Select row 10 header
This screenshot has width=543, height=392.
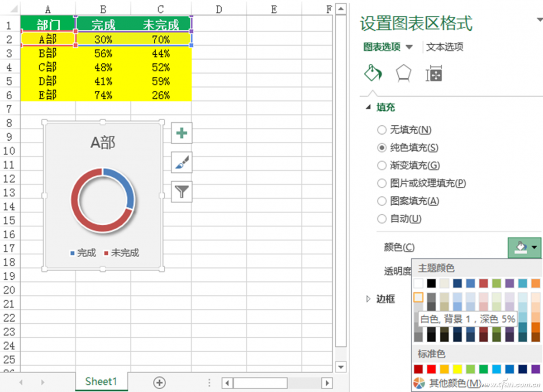pos(10,151)
